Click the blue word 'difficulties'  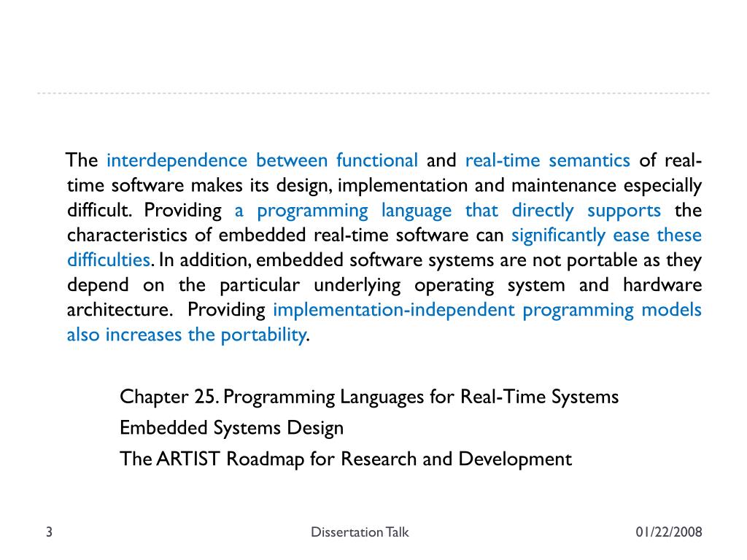click(109, 260)
